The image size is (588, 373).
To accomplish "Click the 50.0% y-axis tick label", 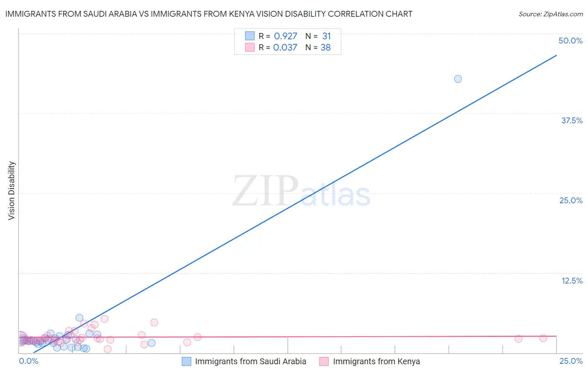I will [x=570, y=41].
